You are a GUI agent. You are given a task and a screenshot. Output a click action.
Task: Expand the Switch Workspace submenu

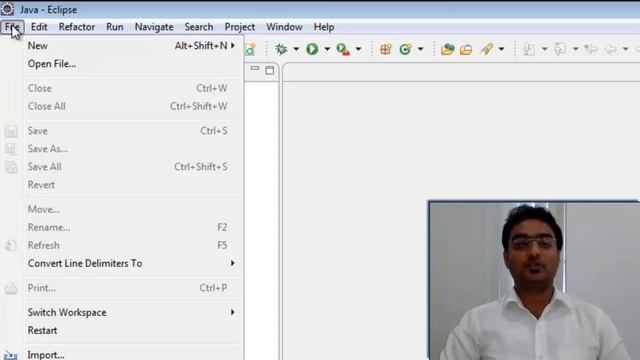click(x=233, y=312)
